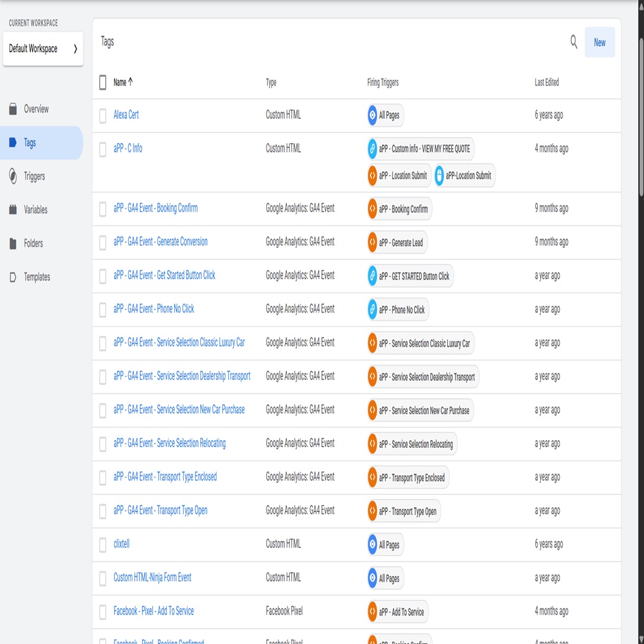Click the link-click icon on aPP - Phone No Click
Viewport: 644px width, 644px height.
[x=371, y=309]
